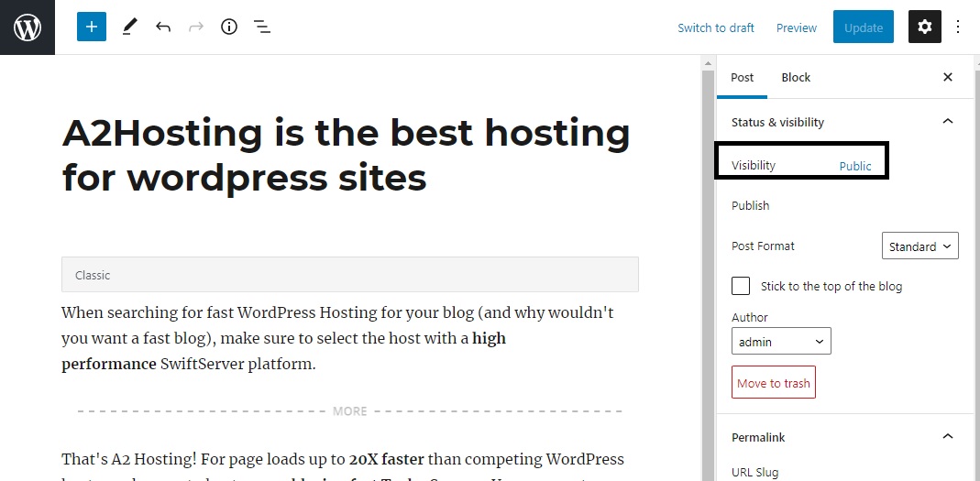Click the Publish row label
The height and width of the screenshot is (481, 980).
coord(751,205)
